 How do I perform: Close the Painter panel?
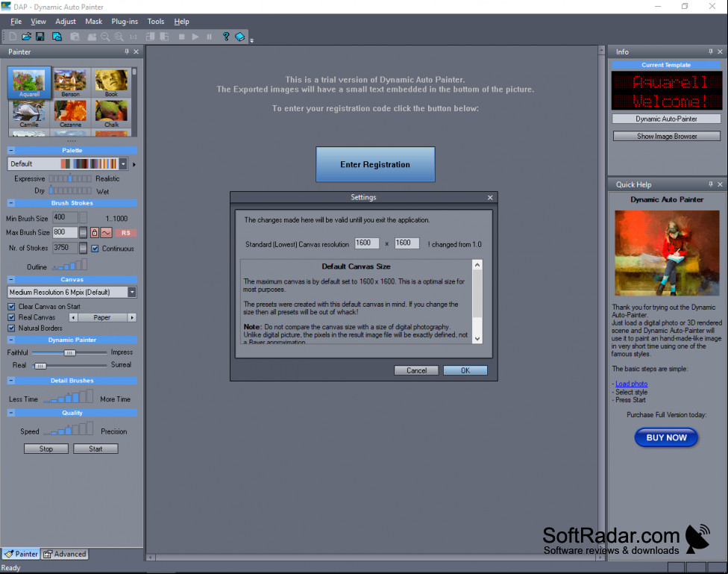(136, 52)
